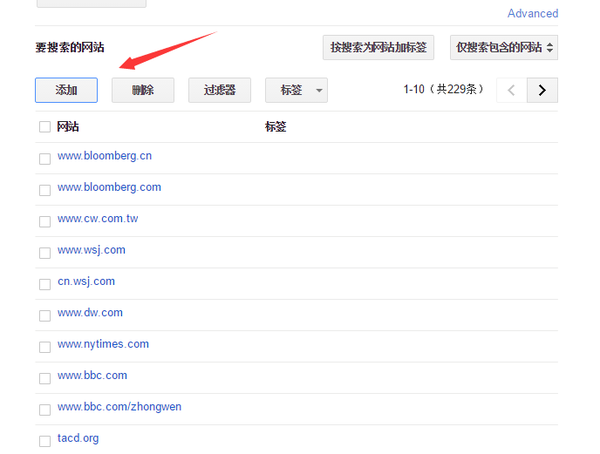The width and height of the screenshot is (600, 454).
Task: Click 按搜索为网站加标签 button
Action: [378, 47]
